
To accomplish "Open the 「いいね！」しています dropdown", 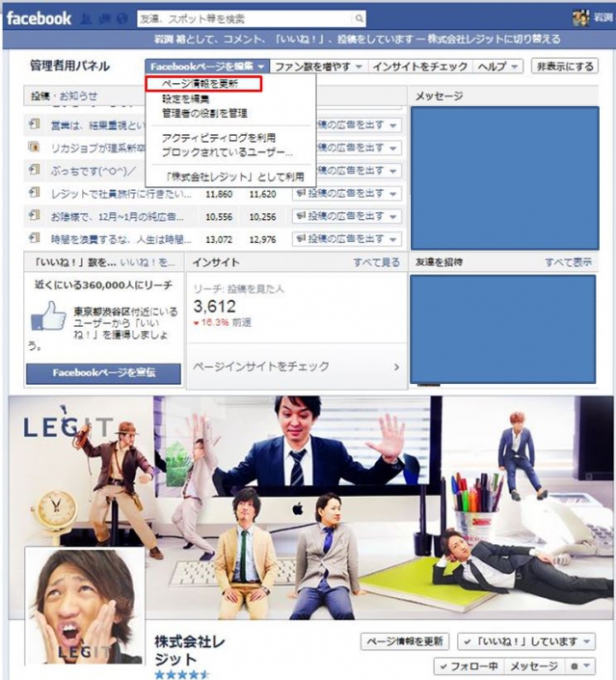I will click(526, 641).
